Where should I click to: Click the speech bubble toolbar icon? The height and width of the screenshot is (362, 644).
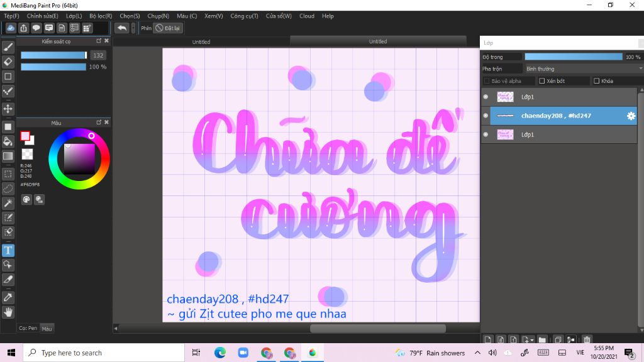point(36,28)
